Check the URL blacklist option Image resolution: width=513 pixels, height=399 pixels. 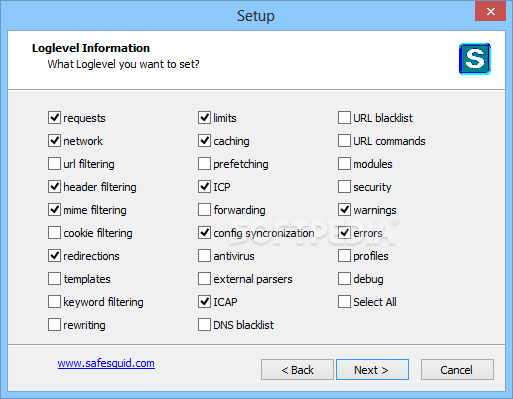[x=344, y=118]
